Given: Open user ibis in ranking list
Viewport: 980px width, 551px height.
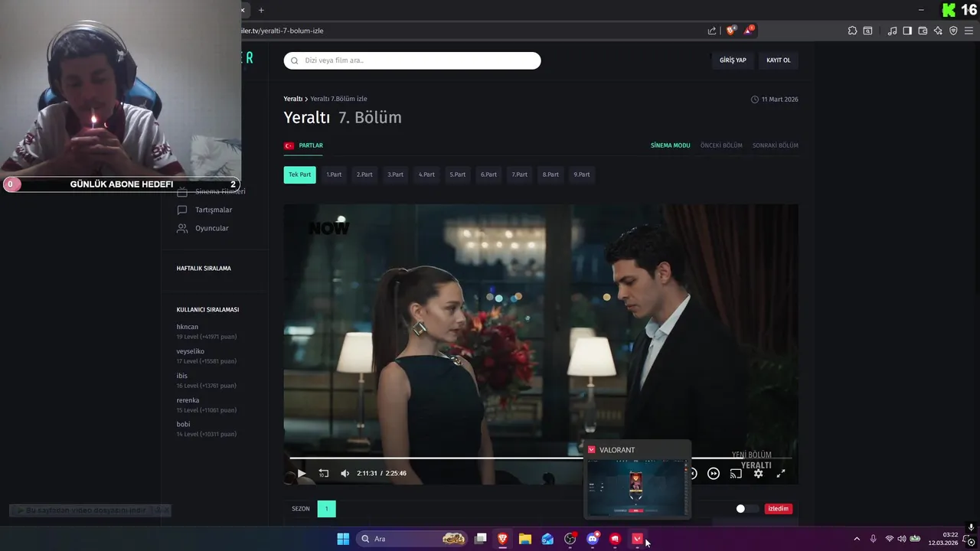Looking at the screenshot, I should [182, 376].
